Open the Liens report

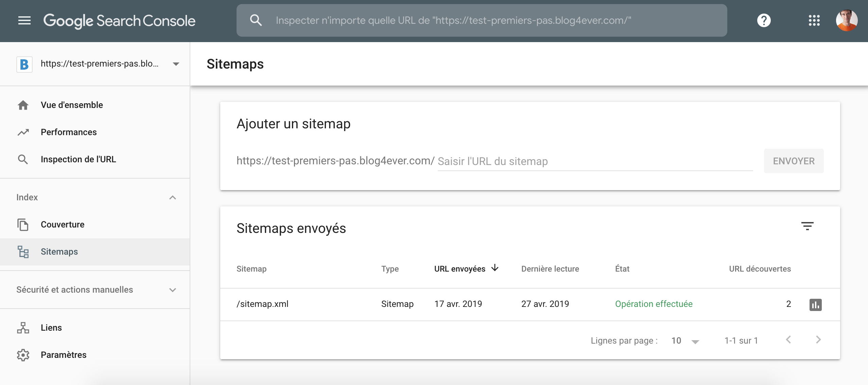coord(51,328)
